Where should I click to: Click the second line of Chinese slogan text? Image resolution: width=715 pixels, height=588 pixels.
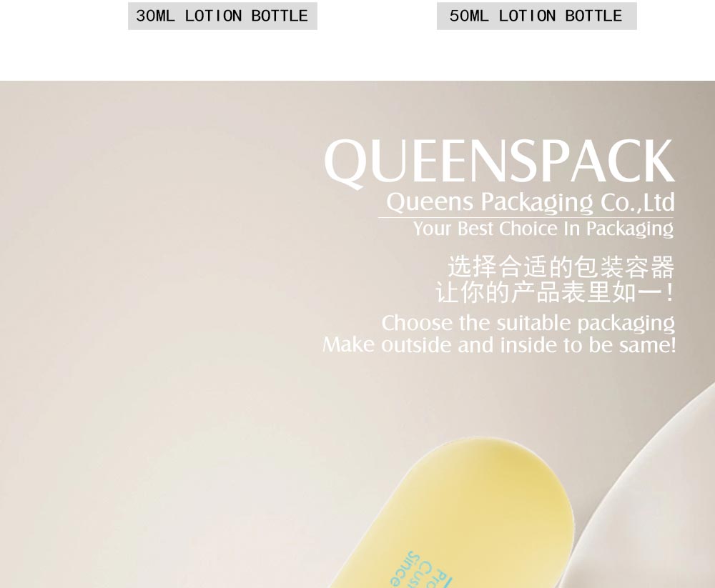click(555, 293)
